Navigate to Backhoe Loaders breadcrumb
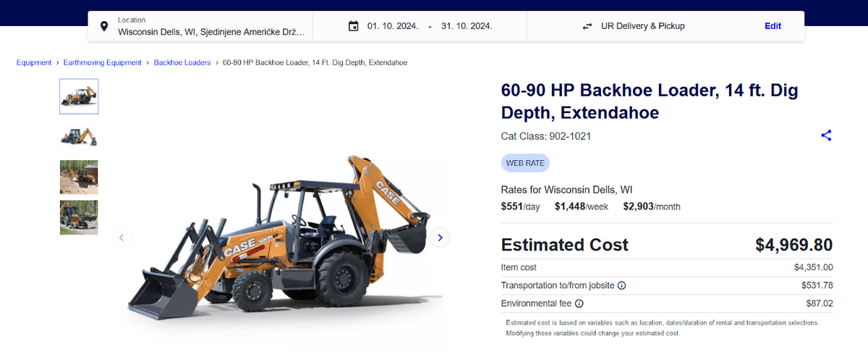Screen dimensions: 868x352 182,63
